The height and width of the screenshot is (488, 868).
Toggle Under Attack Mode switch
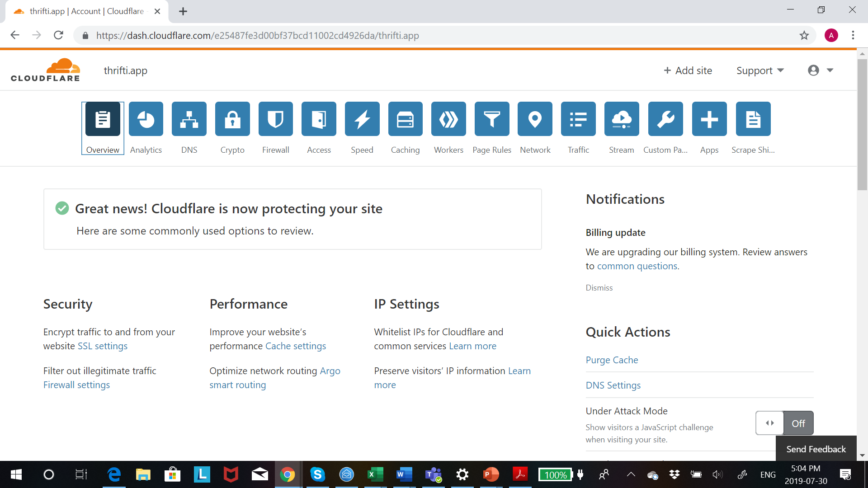point(784,423)
